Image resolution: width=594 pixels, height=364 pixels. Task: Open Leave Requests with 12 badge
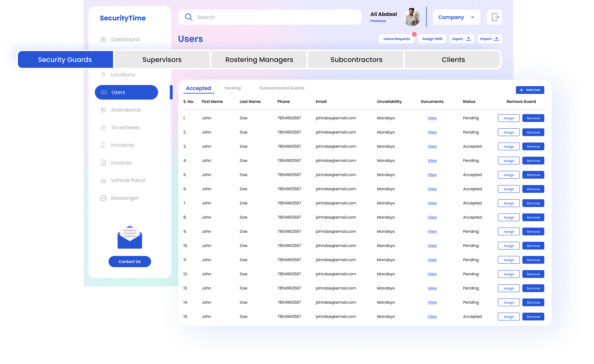[396, 39]
